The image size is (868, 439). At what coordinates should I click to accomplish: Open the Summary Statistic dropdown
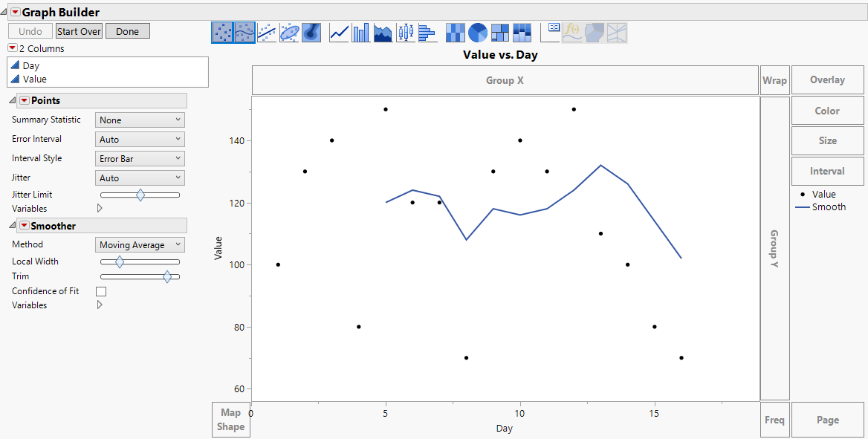(x=140, y=120)
